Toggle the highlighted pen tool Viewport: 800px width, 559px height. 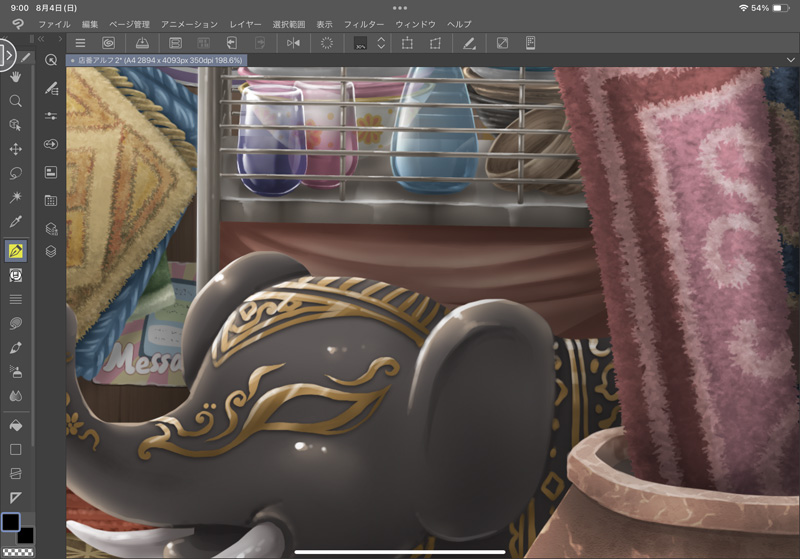16,250
